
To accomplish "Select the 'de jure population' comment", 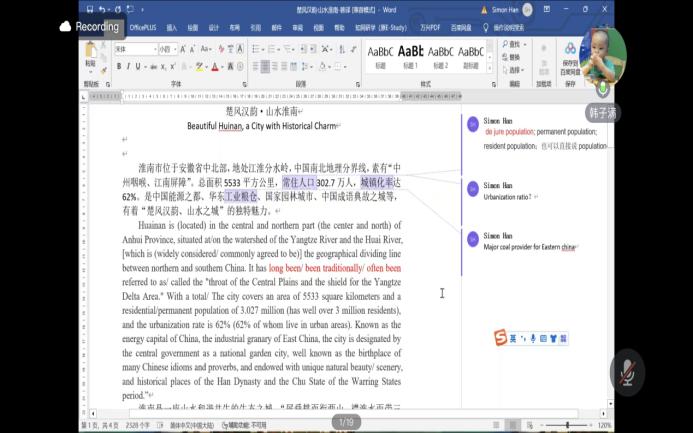I will (510, 131).
